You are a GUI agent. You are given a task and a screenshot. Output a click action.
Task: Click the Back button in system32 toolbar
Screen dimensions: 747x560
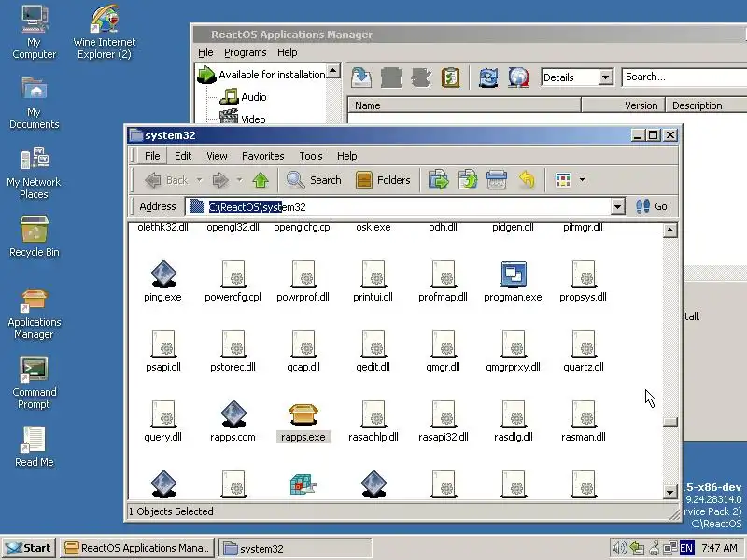167,180
